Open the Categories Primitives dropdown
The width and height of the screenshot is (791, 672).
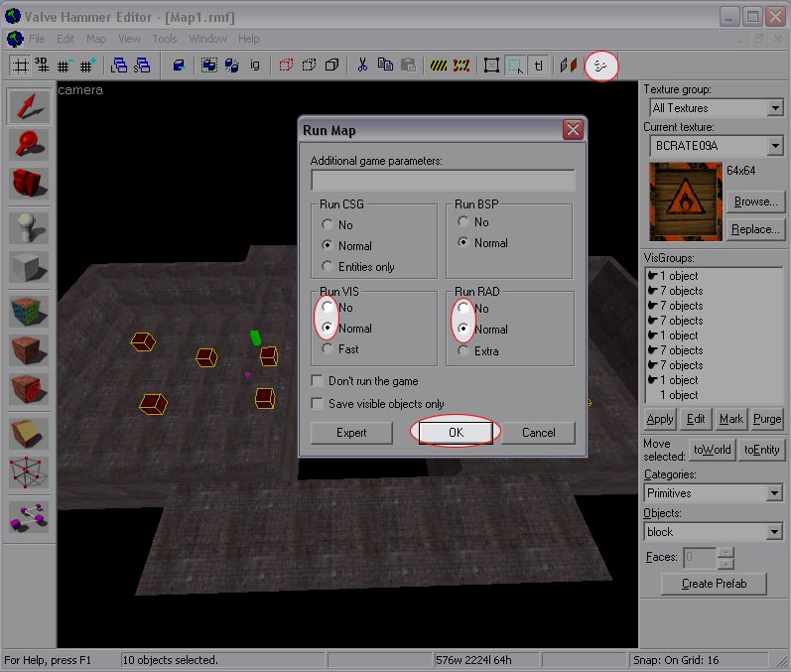pos(775,493)
